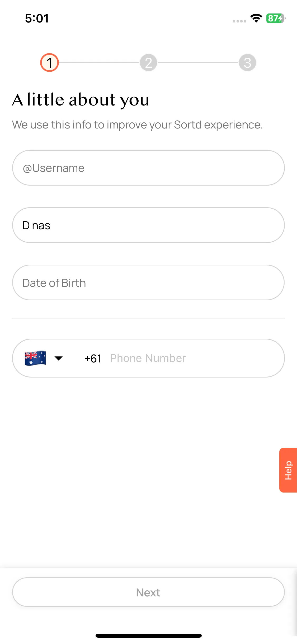Click the Next button

tap(148, 592)
